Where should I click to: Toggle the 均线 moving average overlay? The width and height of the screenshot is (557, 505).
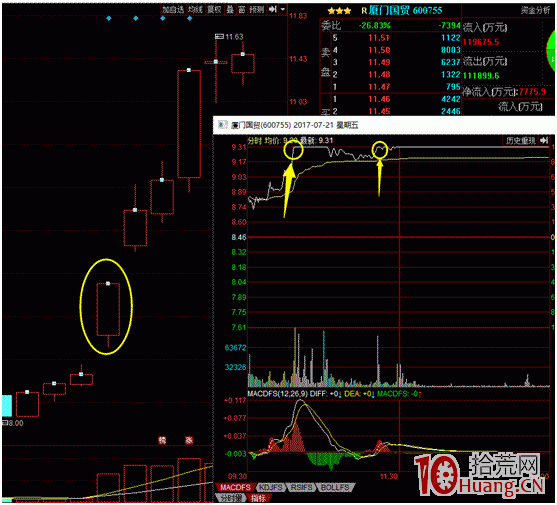coord(195,10)
